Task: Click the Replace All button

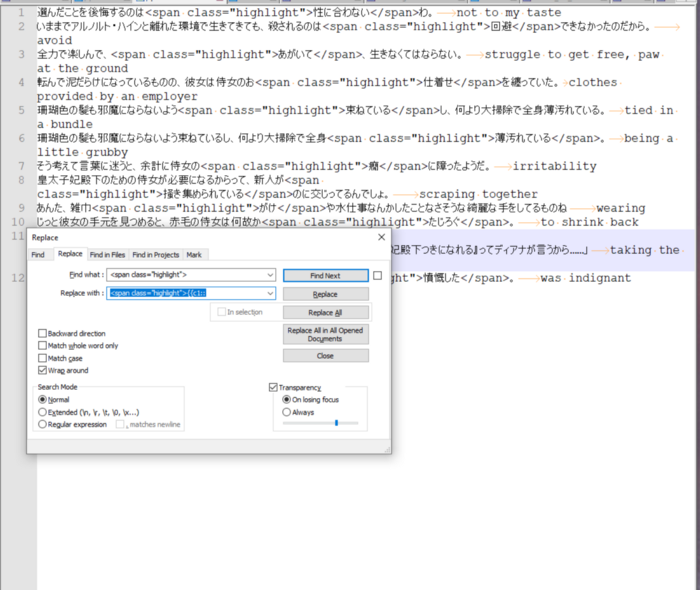Action: [325, 312]
